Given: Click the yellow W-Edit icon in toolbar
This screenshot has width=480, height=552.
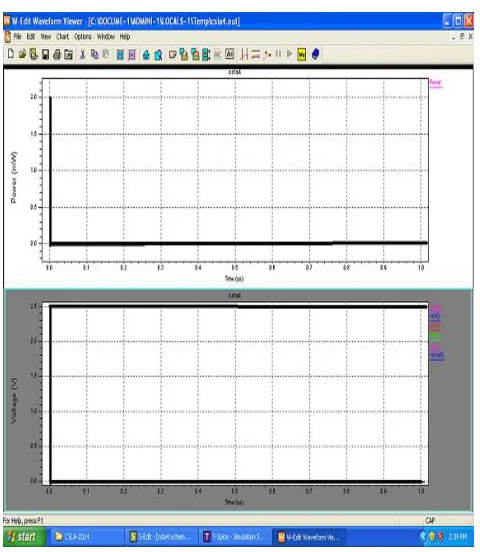Looking at the screenshot, I should tap(301, 54).
